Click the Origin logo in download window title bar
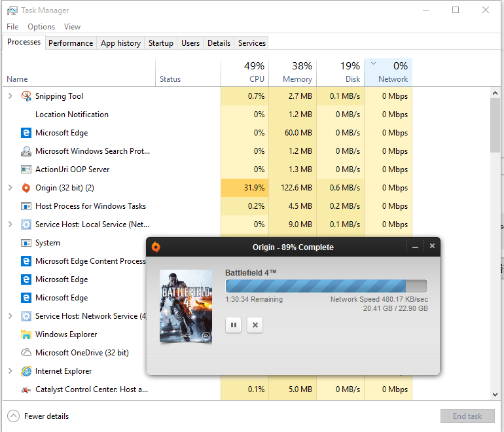 (x=156, y=247)
